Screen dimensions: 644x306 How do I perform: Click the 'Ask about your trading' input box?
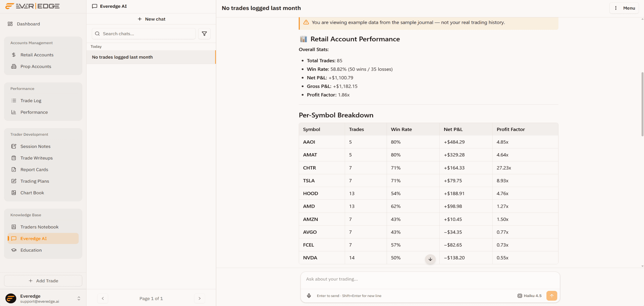pyautogui.click(x=430, y=279)
